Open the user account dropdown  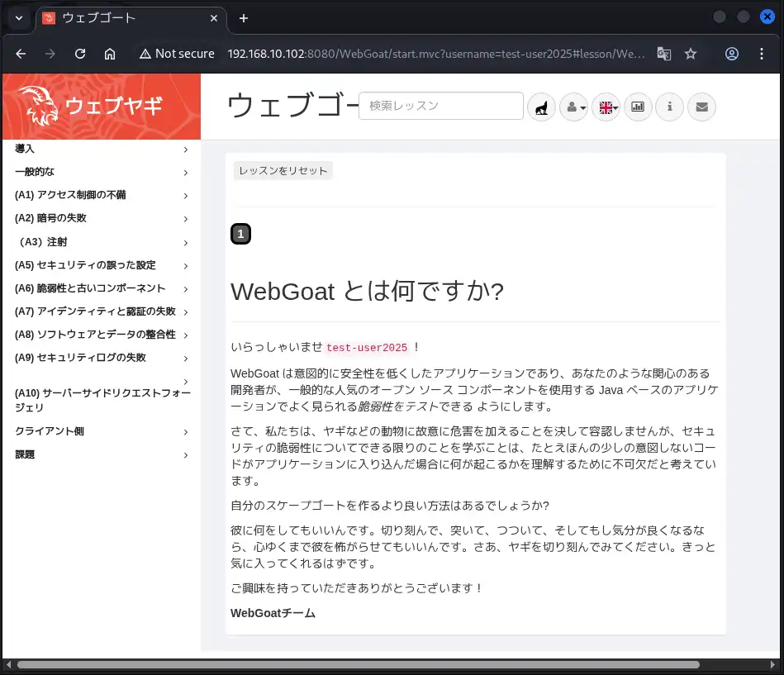(x=573, y=107)
